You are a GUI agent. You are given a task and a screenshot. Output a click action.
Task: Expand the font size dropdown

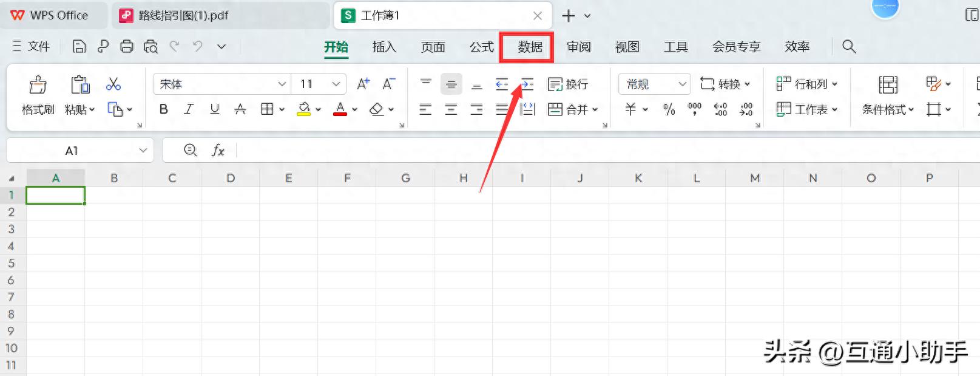click(336, 84)
